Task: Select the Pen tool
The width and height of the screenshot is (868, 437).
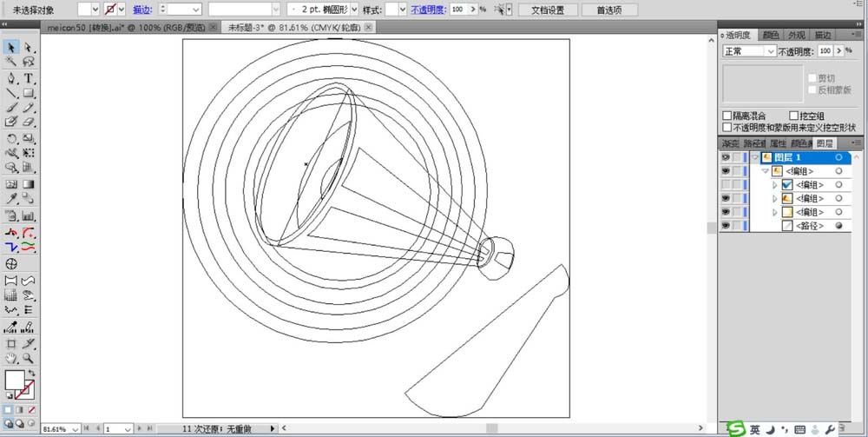Action: 11,79
